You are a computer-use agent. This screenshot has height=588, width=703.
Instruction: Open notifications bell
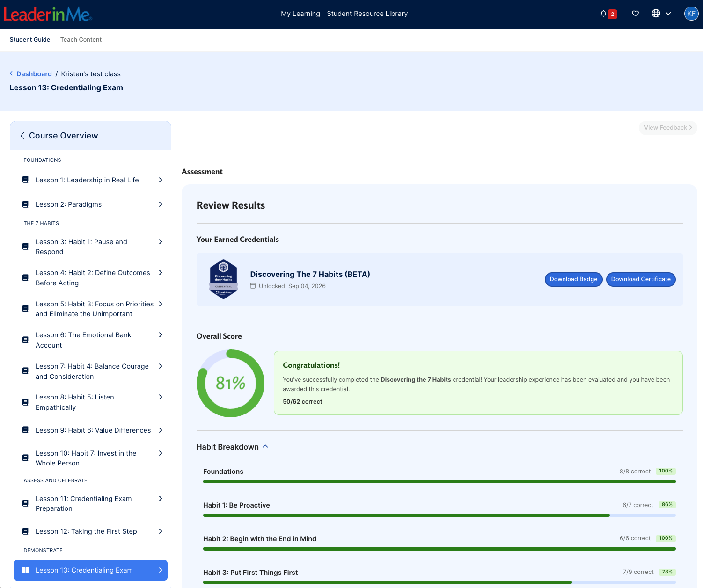coord(603,14)
